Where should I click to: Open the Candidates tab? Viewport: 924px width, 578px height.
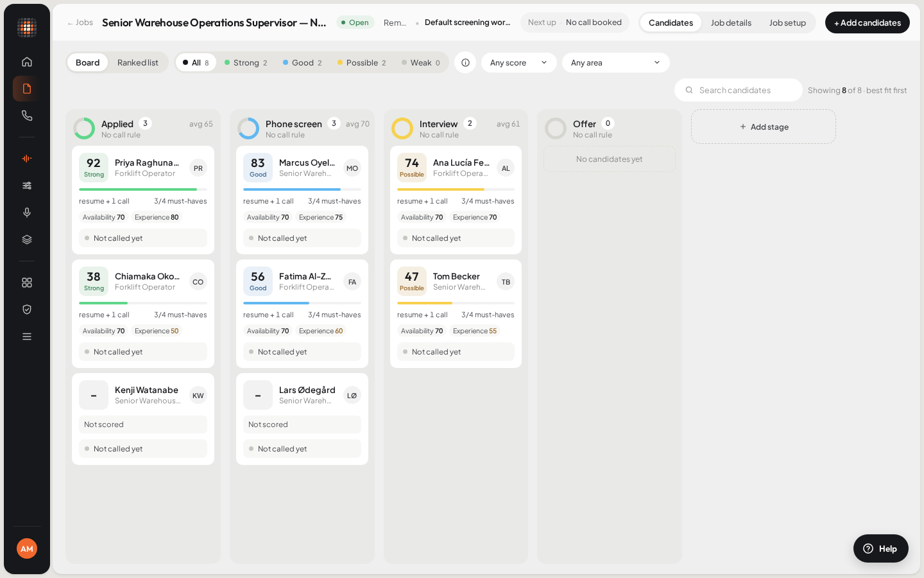click(x=671, y=22)
